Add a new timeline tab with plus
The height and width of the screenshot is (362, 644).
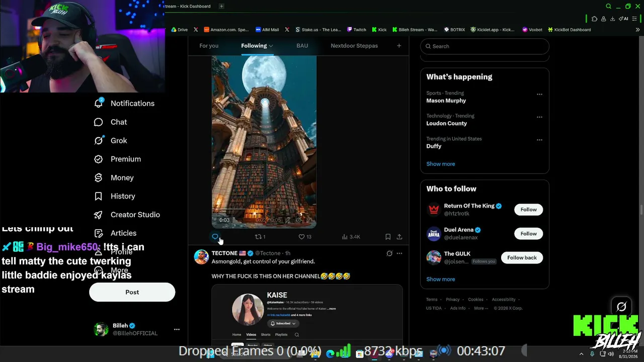pos(399,46)
